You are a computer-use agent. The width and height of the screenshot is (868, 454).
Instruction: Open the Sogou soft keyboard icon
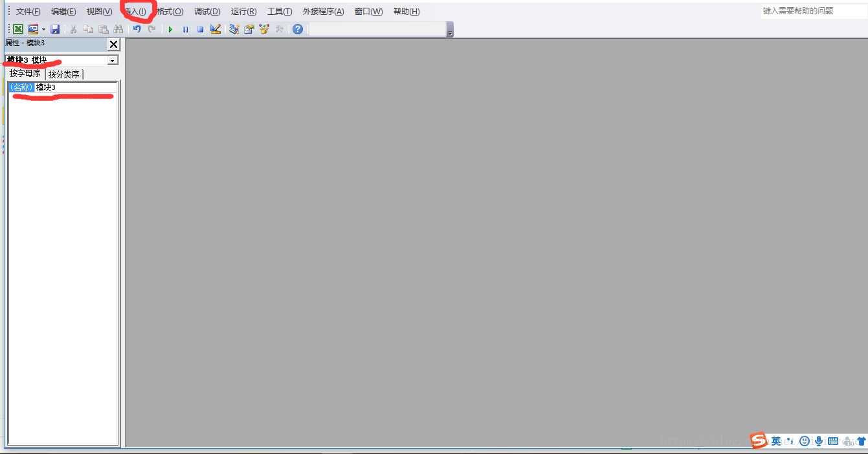833,441
